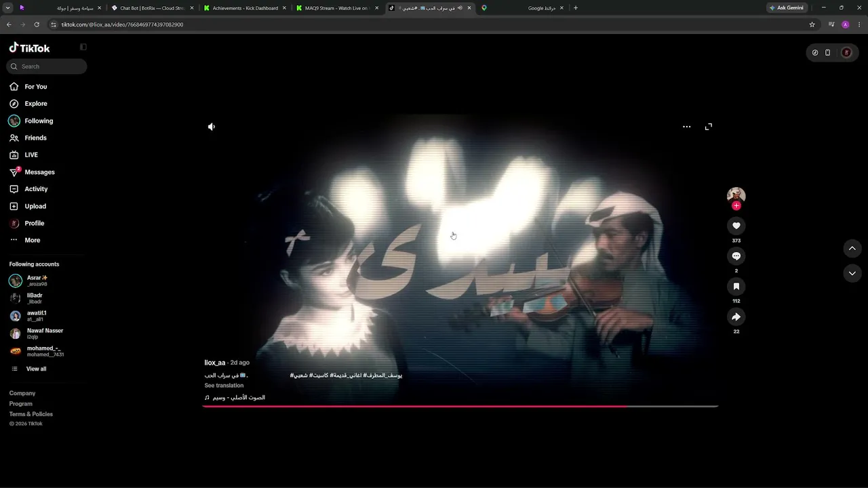The image size is (868, 488).
Task: Collapse the TikTok sidebar panel
Action: (x=83, y=47)
